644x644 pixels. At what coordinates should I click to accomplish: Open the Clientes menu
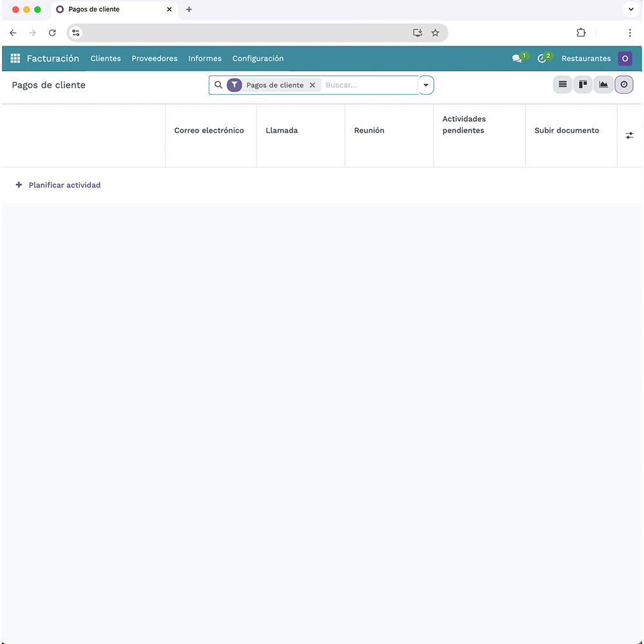pos(106,59)
